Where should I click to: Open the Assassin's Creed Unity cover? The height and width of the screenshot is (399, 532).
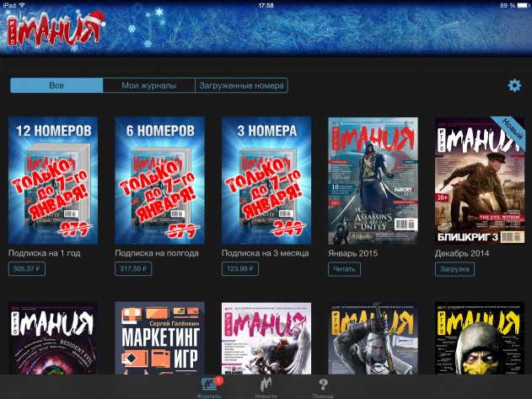click(x=373, y=181)
